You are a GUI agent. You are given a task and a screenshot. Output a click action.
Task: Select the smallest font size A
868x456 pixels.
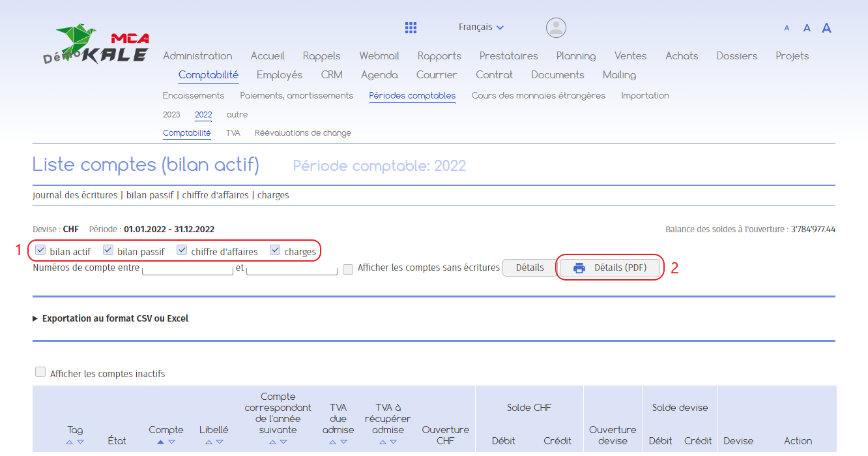(787, 28)
